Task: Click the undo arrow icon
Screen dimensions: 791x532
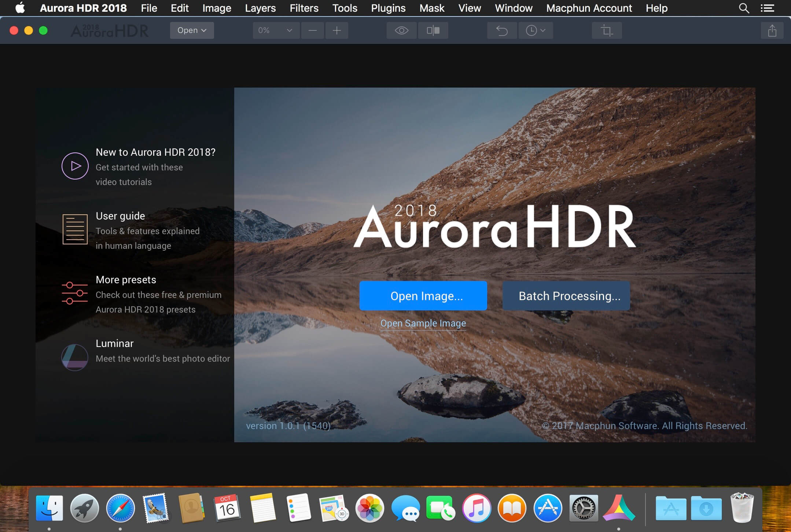Action: point(502,30)
